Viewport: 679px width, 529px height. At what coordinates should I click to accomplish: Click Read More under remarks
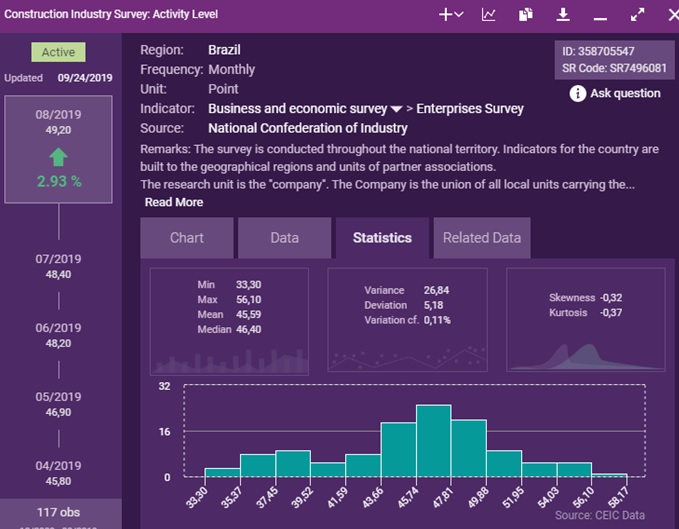click(x=174, y=202)
